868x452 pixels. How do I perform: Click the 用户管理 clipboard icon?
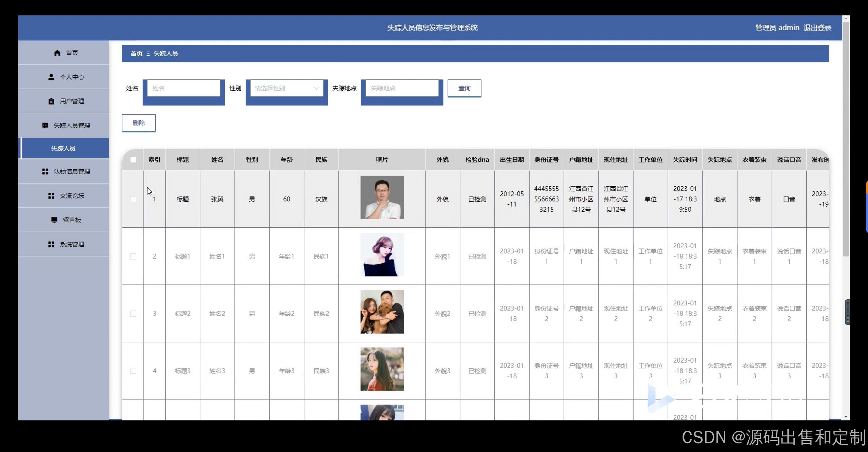pos(51,101)
